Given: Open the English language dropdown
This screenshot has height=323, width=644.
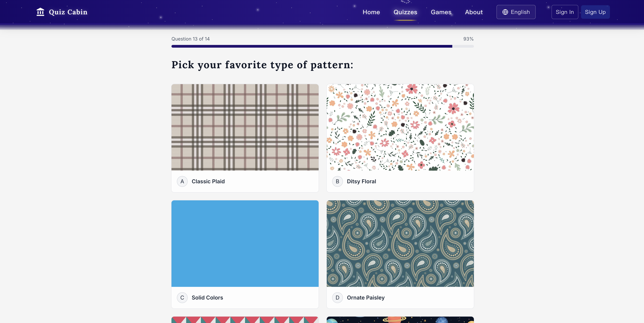Looking at the screenshot, I should (516, 12).
